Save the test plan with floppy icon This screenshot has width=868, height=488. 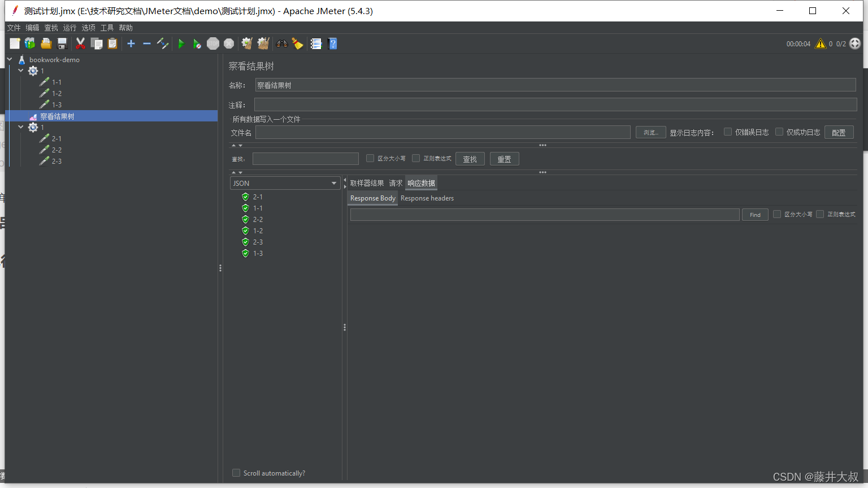[62, 43]
